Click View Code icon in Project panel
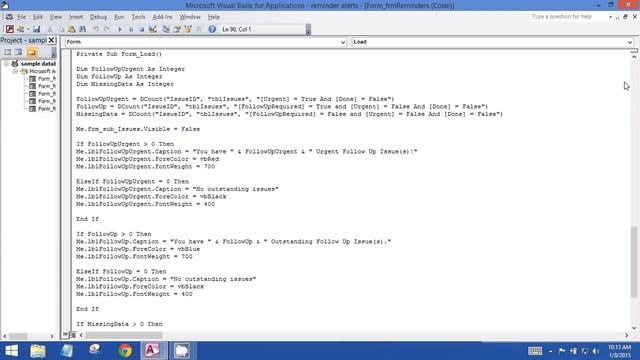 point(7,52)
